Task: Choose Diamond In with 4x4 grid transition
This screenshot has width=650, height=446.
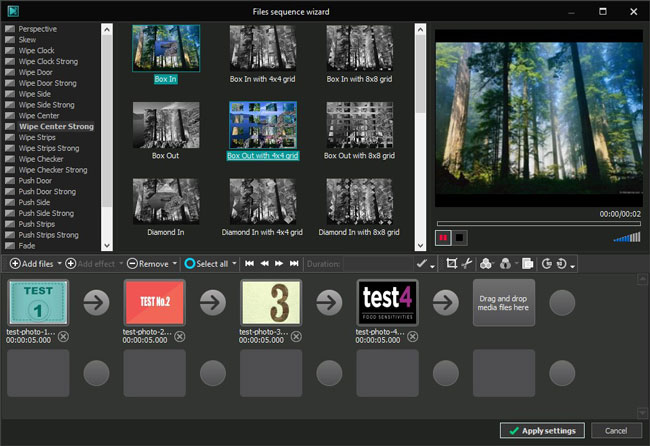Action: pyautogui.click(x=263, y=201)
